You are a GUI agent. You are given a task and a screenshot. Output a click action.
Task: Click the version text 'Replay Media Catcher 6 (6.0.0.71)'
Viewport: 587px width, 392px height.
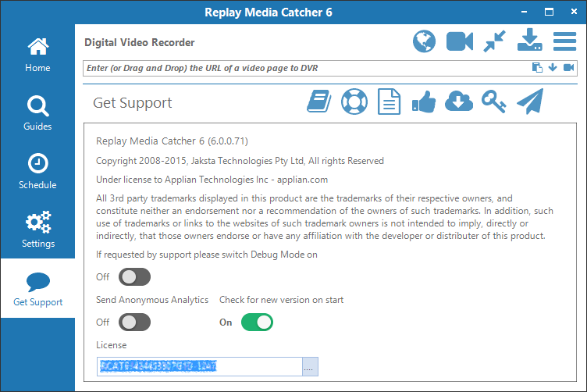[x=172, y=141]
